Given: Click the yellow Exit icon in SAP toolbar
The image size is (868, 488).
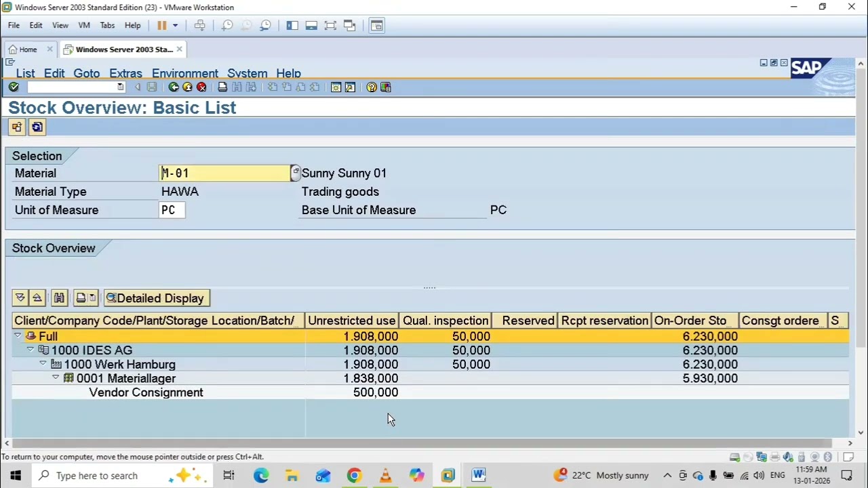Looking at the screenshot, I should click(x=187, y=87).
